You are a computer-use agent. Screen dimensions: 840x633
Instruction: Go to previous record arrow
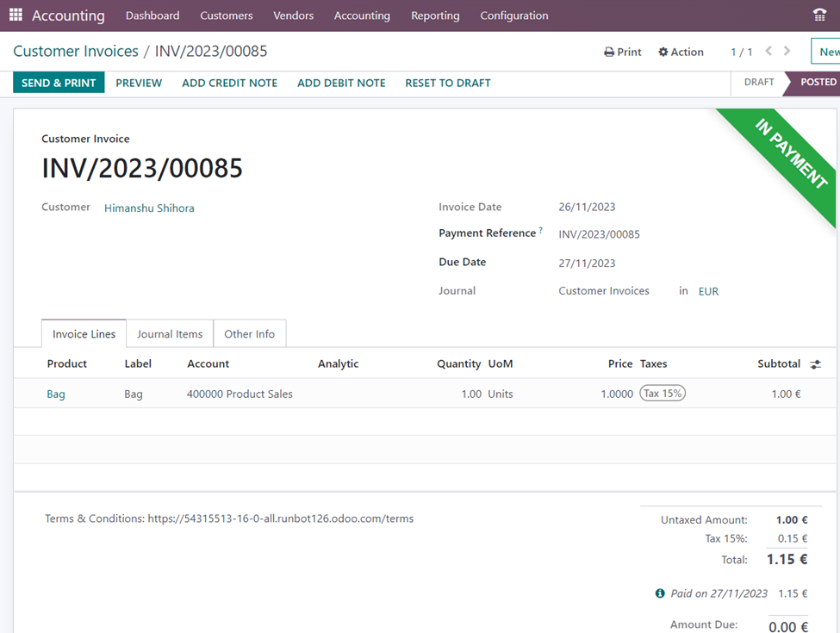[x=768, y=52]
